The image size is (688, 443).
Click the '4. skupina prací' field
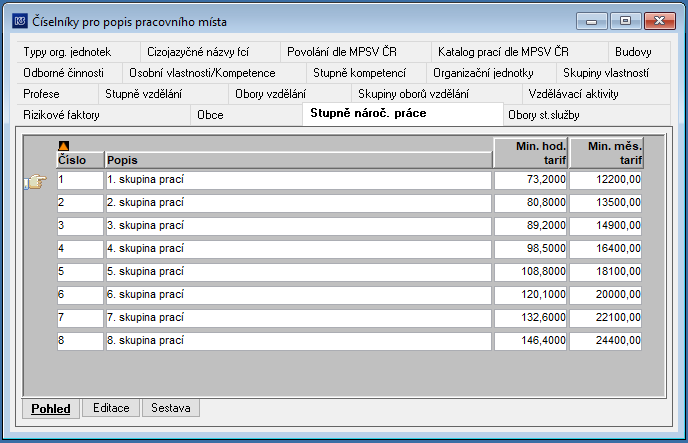click(x=298, y=249)
